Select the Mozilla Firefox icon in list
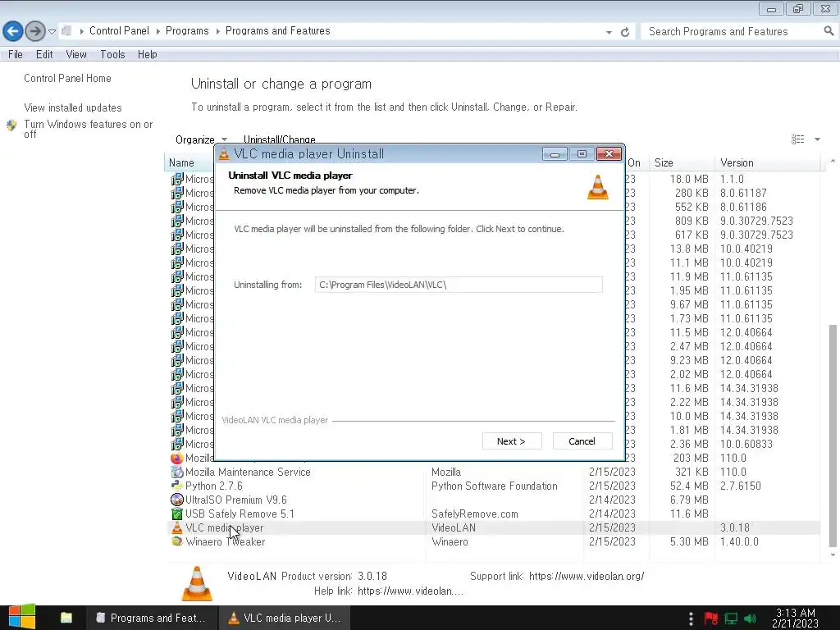This screenshot has width=840, height=630. click(x=177, y=458)
